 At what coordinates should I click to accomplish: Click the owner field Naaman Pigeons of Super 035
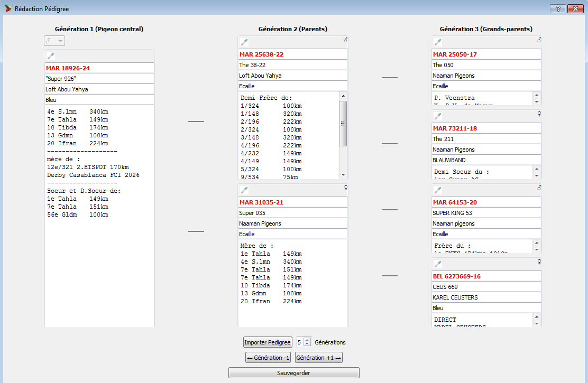pyautogui.click(x=293, y=223)
